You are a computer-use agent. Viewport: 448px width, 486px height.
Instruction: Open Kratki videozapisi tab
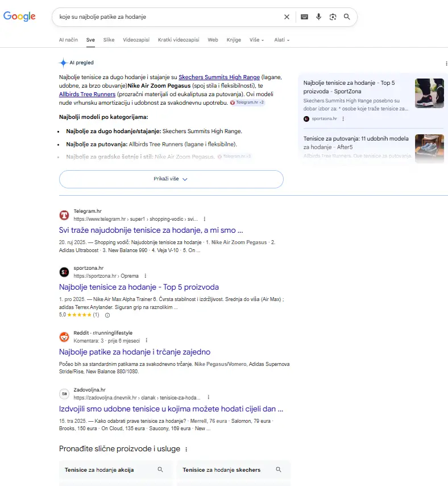pos(179,40)
